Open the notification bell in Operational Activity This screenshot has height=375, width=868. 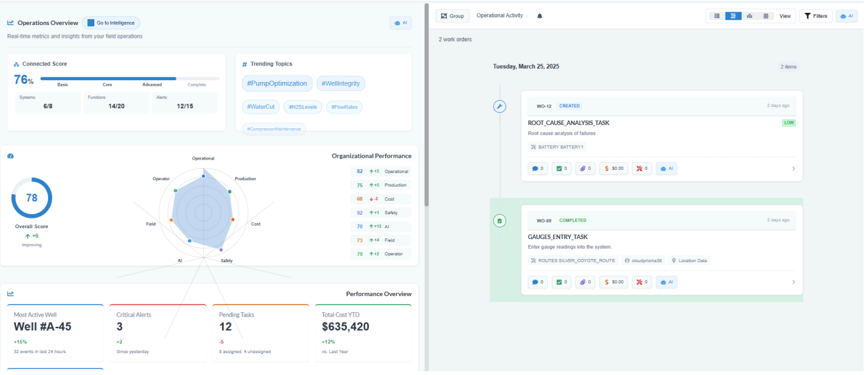540,15
